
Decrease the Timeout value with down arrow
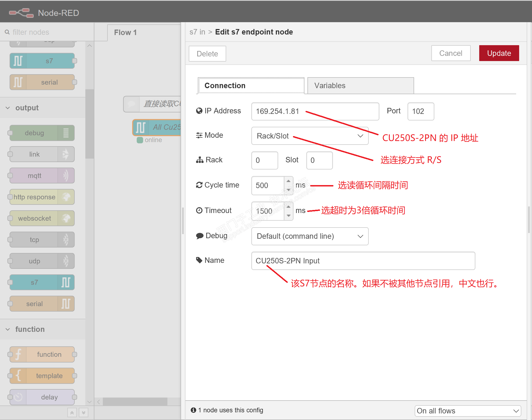289,216
